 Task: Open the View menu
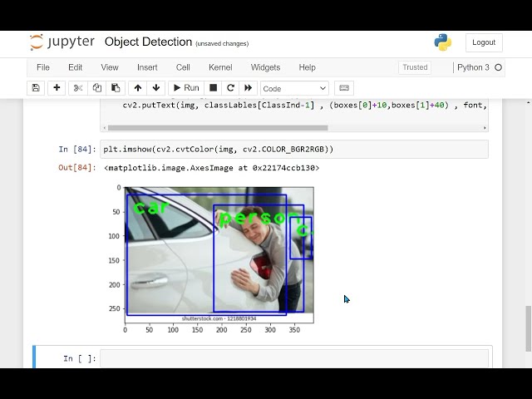click(x=110, y=67)
